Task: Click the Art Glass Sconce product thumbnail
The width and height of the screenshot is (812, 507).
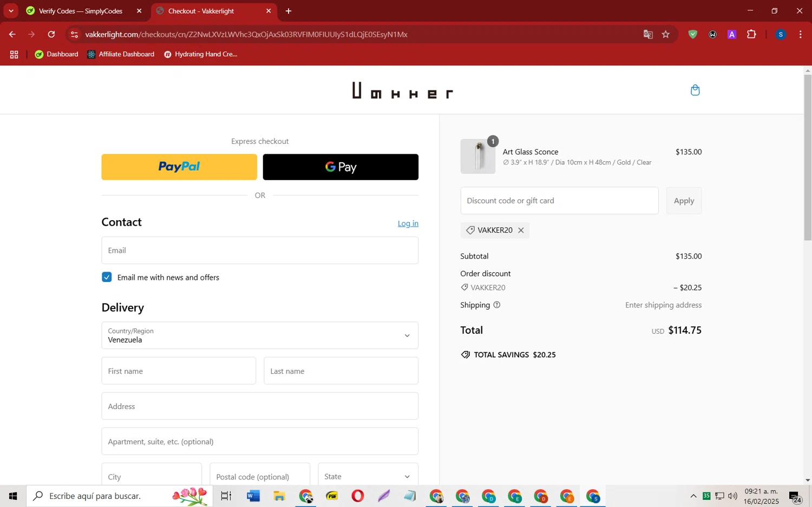Action: 478,156
